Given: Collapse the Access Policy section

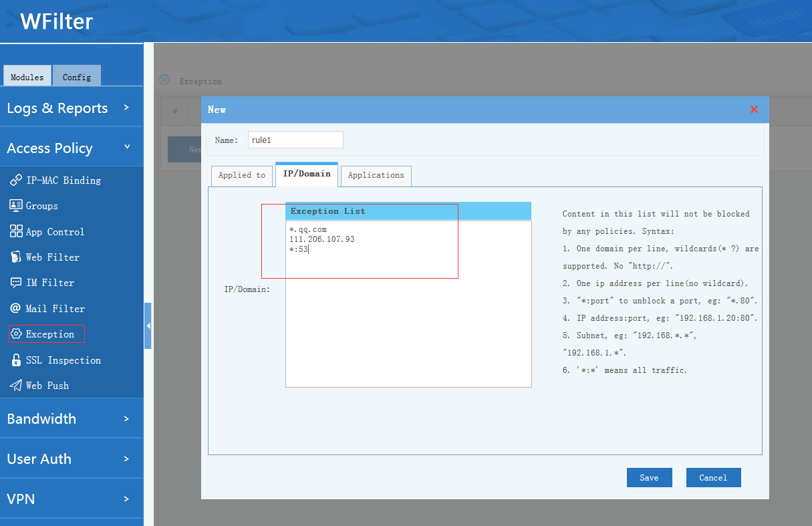Looking at the screenshot, I should point(72,147).
